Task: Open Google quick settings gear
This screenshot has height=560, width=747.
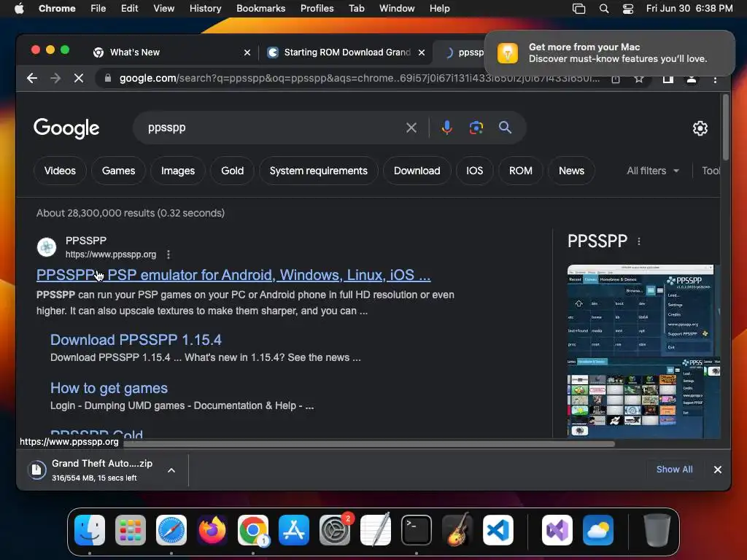Action: click(700, 128)
